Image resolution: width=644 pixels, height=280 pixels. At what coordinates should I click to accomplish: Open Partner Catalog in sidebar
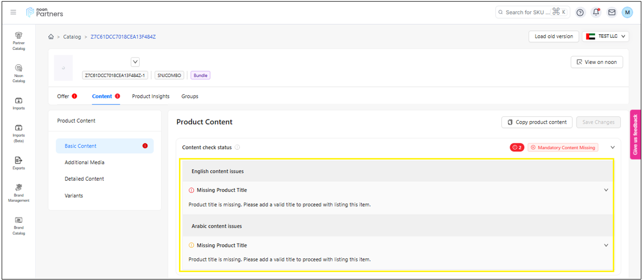pos(19,41)
